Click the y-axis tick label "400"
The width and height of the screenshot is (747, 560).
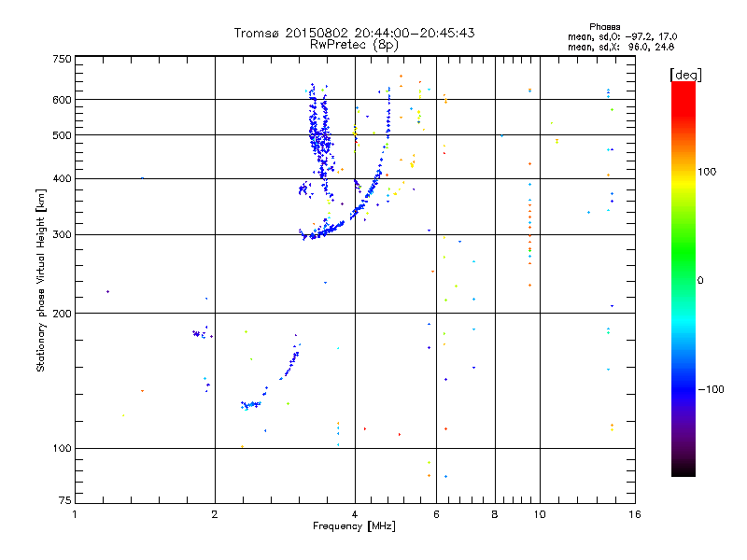coord(62,178)
